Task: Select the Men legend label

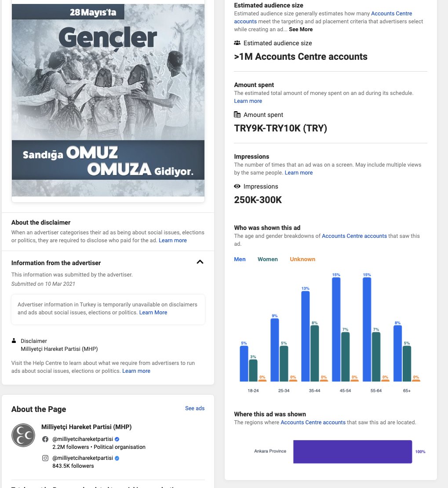Action: tap(240, 259)
